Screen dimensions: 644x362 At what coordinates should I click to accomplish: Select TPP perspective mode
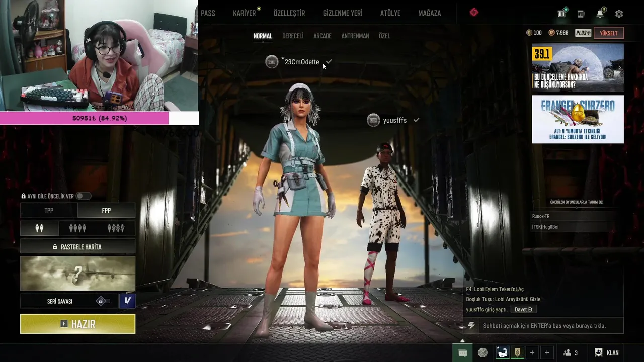point(49,211)
